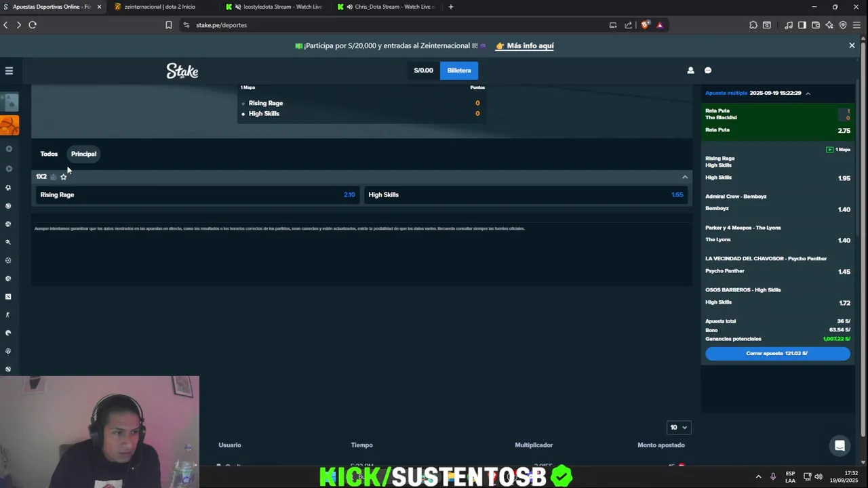Open the live support chat widget
The height and width of the screenshot is (488, 868).
click(x=840, y=445)
